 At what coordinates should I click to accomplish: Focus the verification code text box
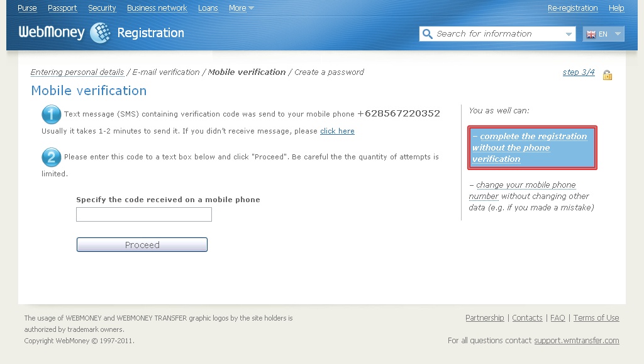(144, 214)
